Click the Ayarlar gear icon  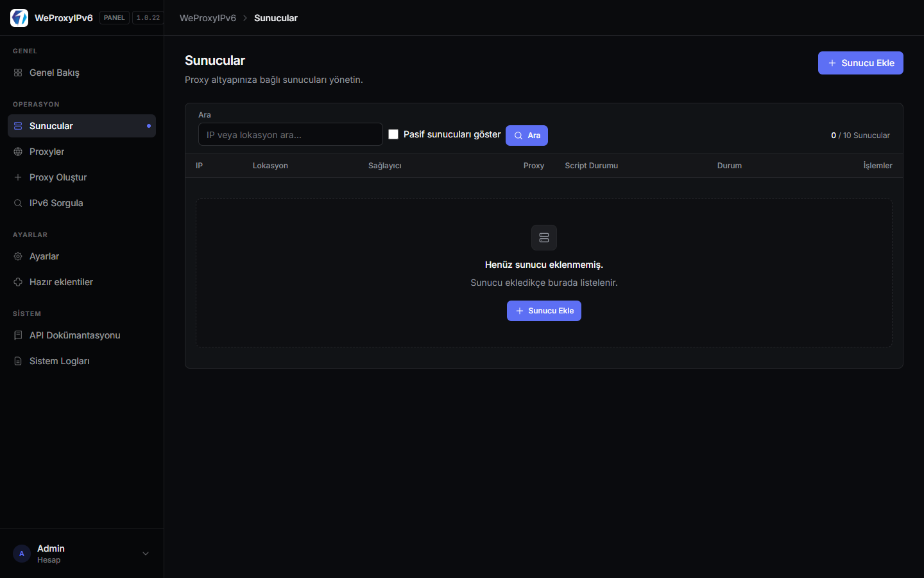[18, 256]
